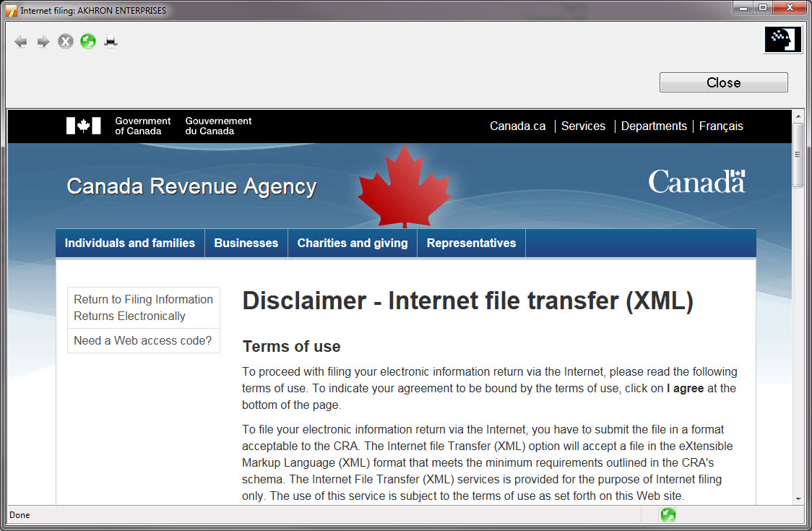The height and width of the screenshot is (531, 812).
Task: Maximize the Internet filing window
Action: coord(762,8)
